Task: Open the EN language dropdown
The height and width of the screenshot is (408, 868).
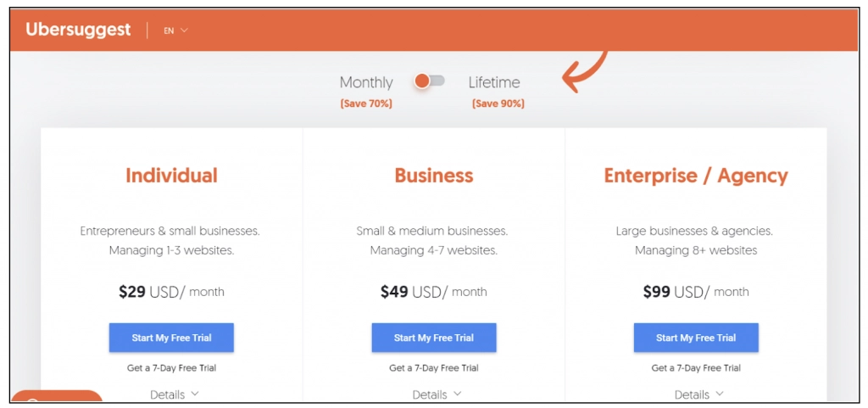Action: 175,31
